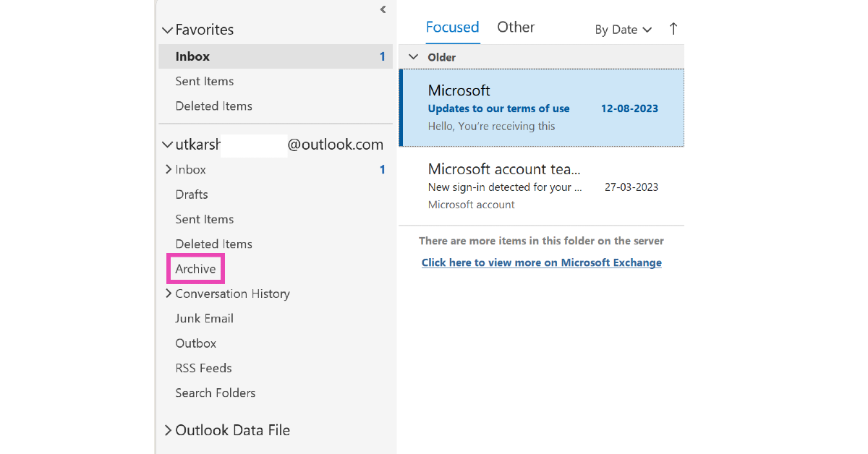Switch to the Focused inbox tab
The image size is (868, 454).
(452, 27)
